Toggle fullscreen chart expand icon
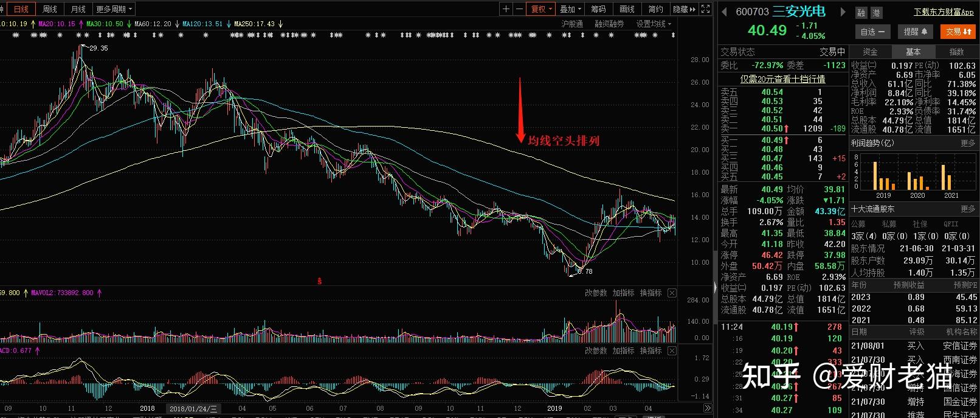 705,9
